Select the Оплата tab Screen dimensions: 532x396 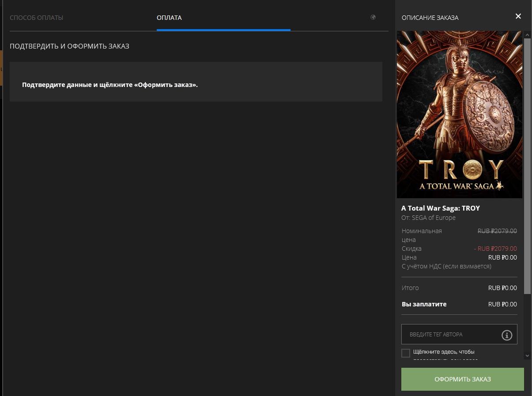pos(169,18)
